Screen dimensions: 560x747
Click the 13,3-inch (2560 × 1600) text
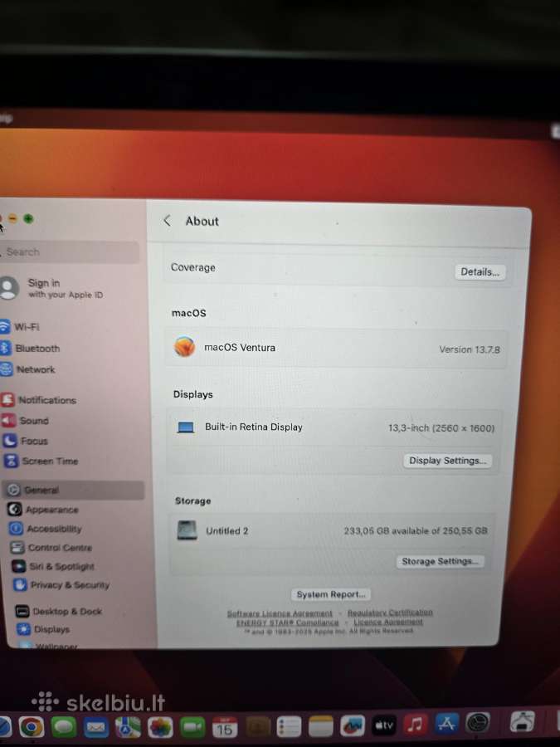pyautogui.click(x=441, y=427)
